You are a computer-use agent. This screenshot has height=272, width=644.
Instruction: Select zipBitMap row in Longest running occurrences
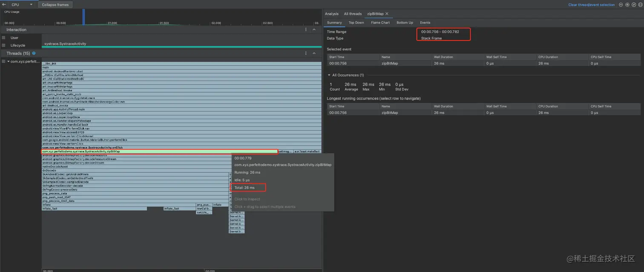(x=483, y=113)
